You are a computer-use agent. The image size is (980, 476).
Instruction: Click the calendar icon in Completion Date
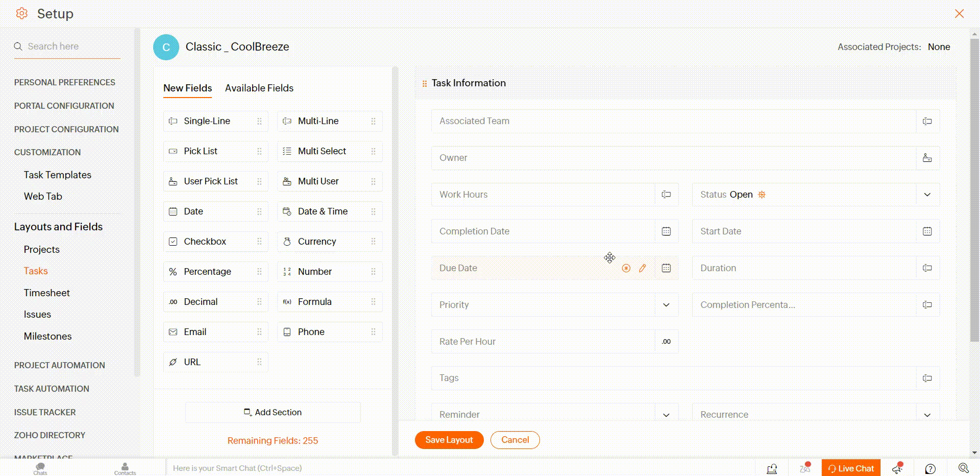point(666,231)
